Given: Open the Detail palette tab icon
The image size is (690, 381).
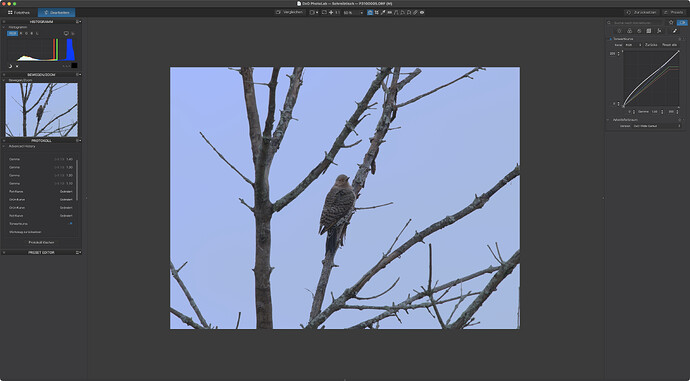Looking at the screenshot, I should pyautogui.click(x=639, y=31).
